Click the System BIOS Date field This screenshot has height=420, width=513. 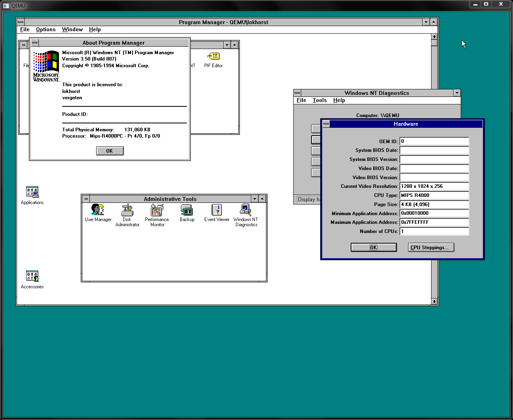coord(434,150)
